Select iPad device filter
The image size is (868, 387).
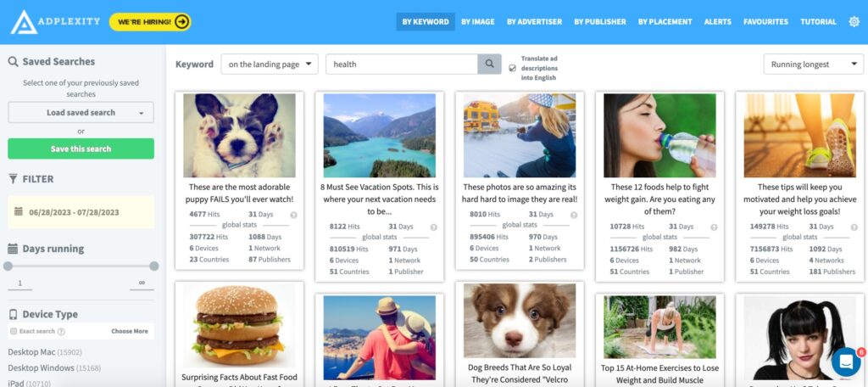pyautogui.click(x=30, y=383)
